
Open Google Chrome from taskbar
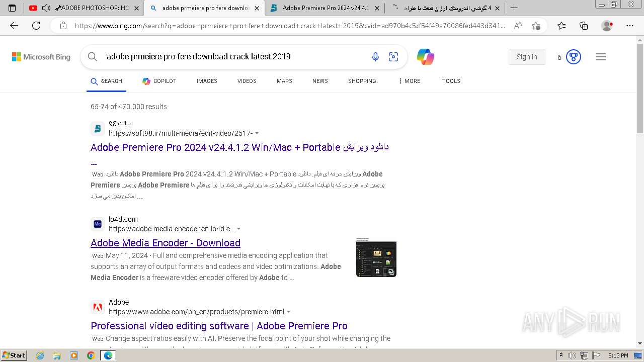(91, 355)
